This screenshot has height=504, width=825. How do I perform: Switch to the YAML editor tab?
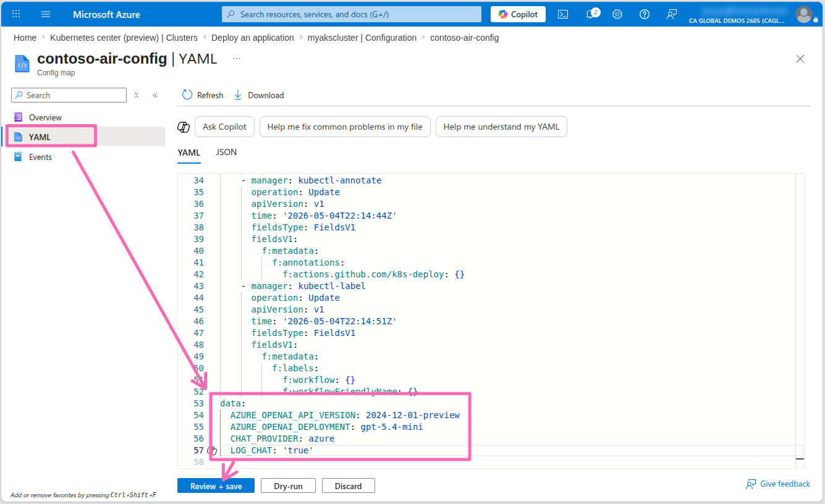click(189, 153)
